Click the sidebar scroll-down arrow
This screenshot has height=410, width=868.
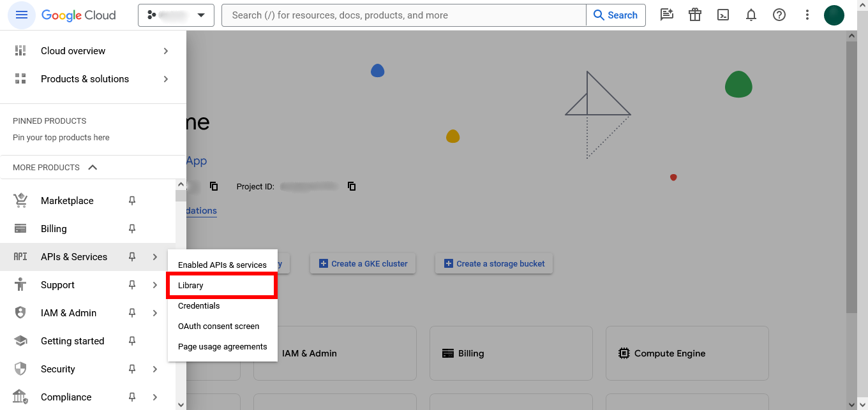tap(181, 404)
